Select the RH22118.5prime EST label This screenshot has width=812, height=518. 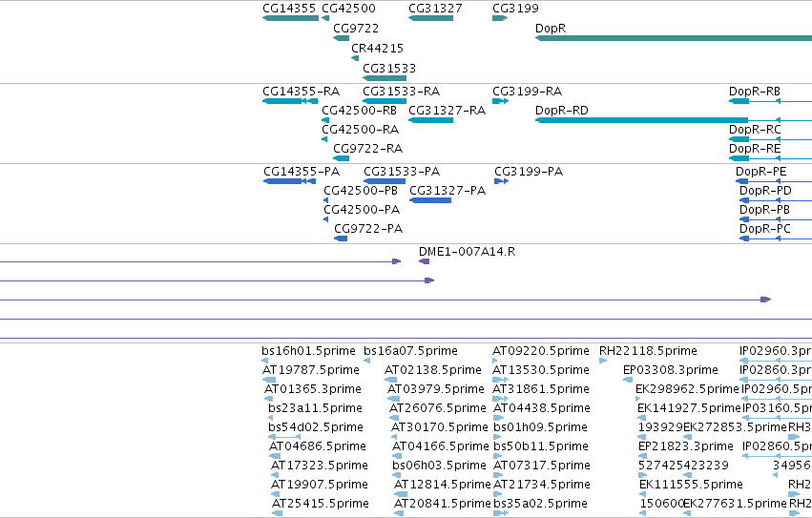(648, 351)
